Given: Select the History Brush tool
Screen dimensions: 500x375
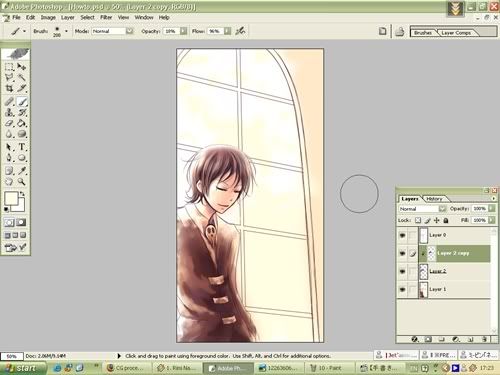Looking at the screenshot, I should 22,112.
